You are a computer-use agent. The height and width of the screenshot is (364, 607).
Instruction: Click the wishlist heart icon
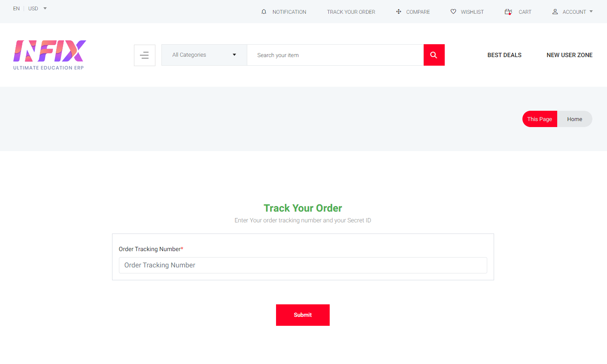pos(453,12)
